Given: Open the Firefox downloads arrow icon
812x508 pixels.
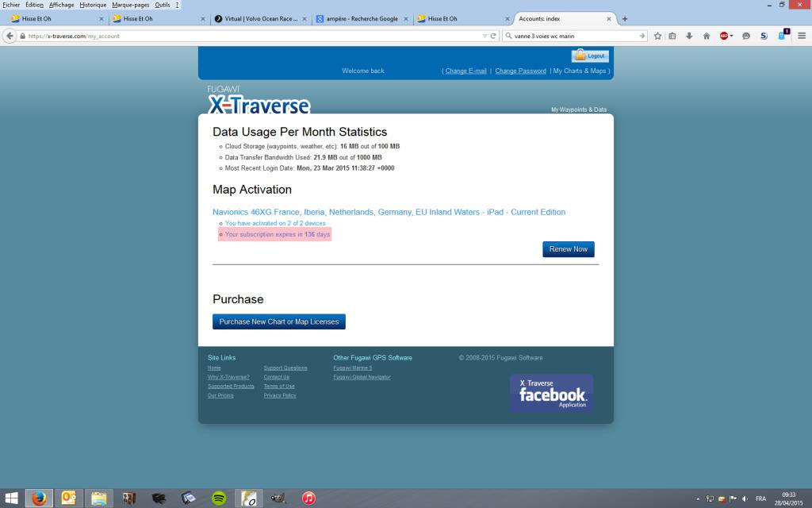Looking at the screenshot, I should click(689, 36).
